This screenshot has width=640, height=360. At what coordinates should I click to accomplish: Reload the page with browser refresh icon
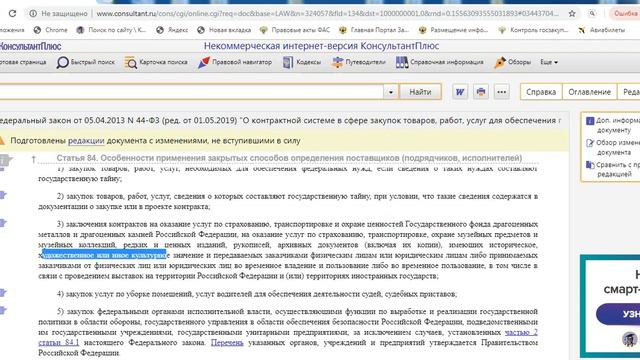(x=12, y=13)
